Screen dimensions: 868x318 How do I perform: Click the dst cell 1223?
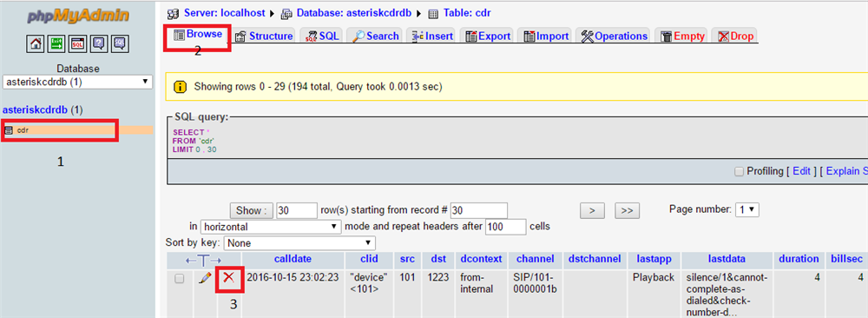coord(437,277)
